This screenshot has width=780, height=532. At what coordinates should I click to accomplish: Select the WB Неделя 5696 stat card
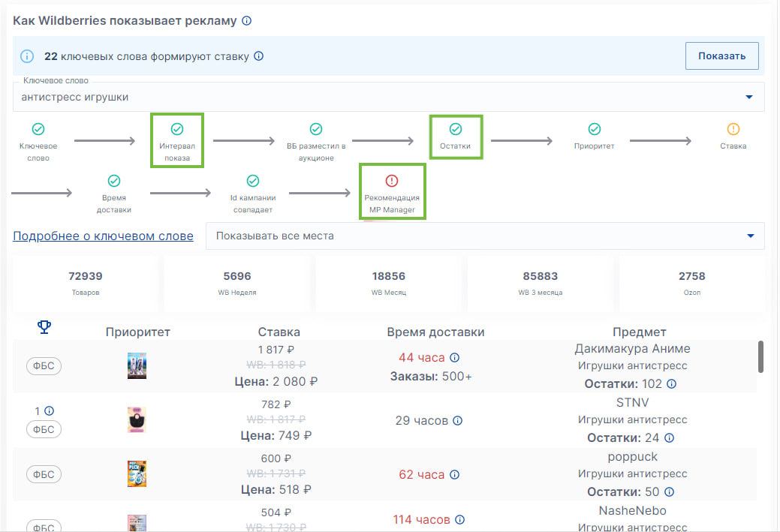[236, 283]
